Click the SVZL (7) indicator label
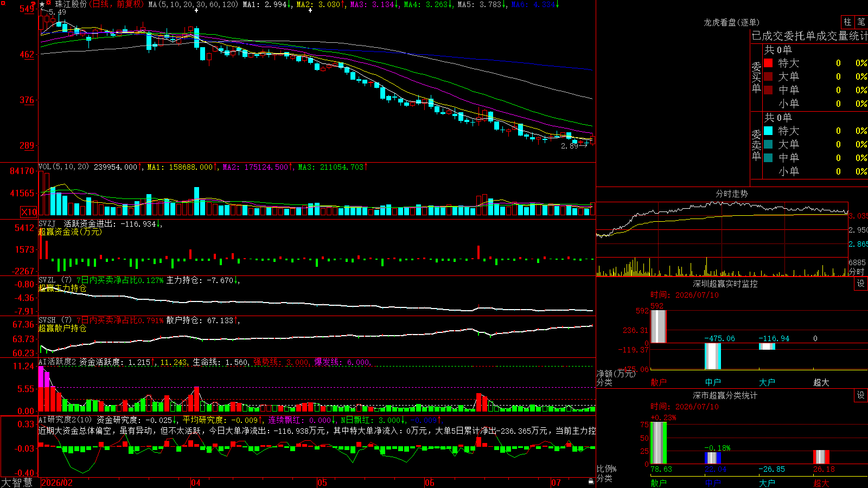 click(x=55, y=280)
